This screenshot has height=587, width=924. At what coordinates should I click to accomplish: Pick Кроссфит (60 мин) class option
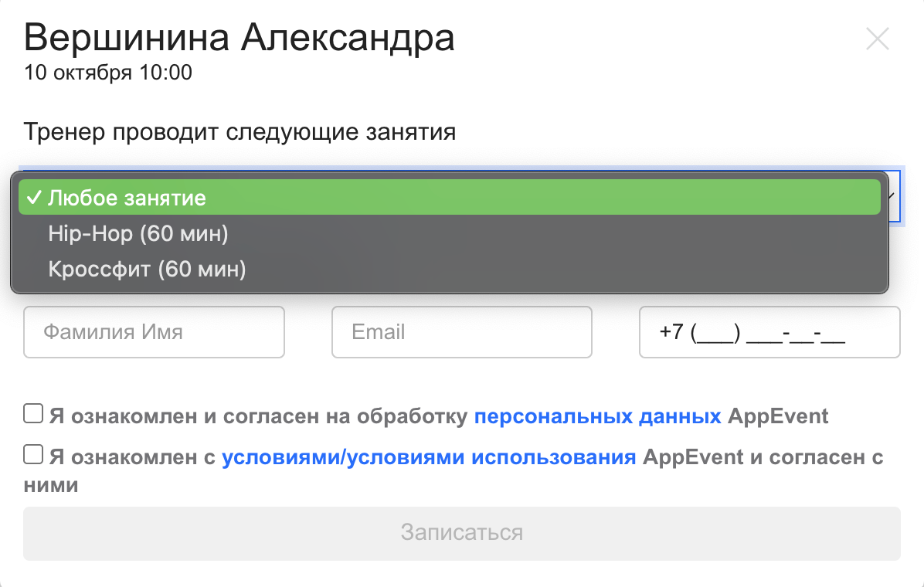(147, 270)
